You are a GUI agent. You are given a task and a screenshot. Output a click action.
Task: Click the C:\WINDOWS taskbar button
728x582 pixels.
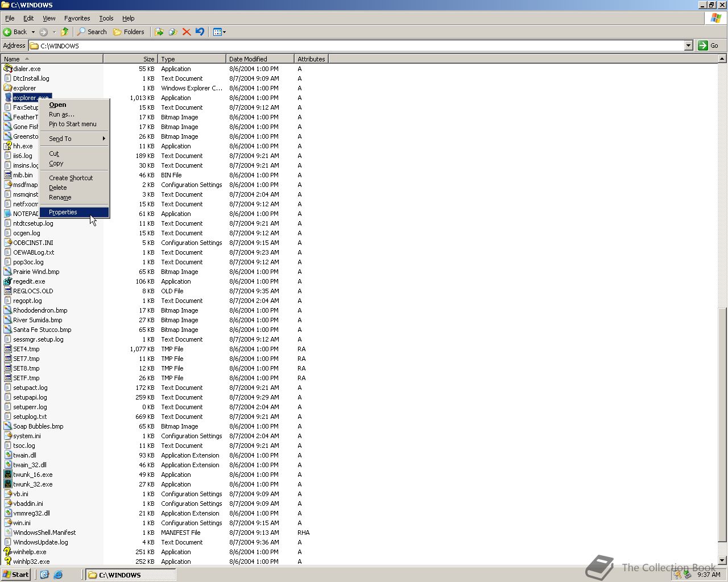pos(130,575)
